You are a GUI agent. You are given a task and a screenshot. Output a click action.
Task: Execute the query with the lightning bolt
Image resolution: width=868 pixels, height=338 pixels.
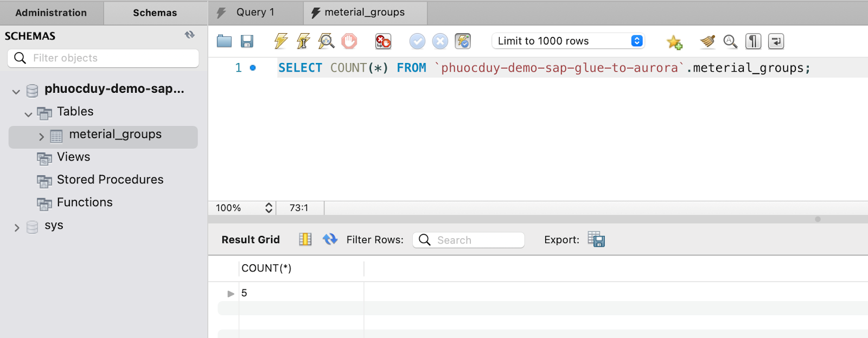280,41
